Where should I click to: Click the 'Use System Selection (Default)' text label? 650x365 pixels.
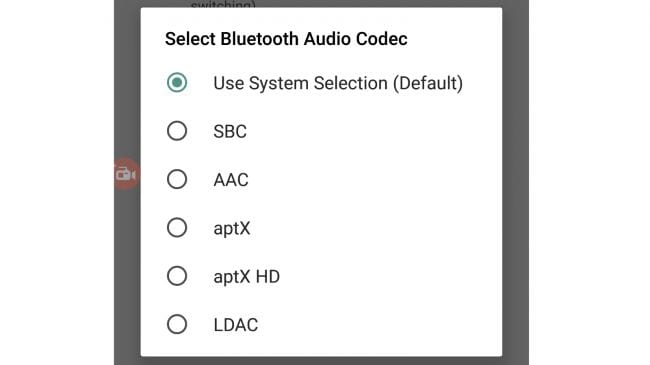coord(338,83)
